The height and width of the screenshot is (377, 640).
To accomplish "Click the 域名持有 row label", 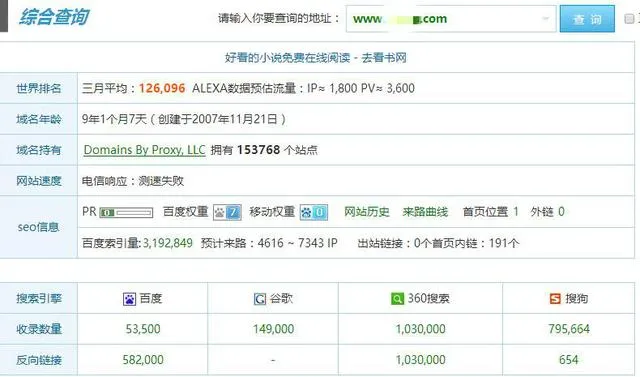I will [39, 150].
